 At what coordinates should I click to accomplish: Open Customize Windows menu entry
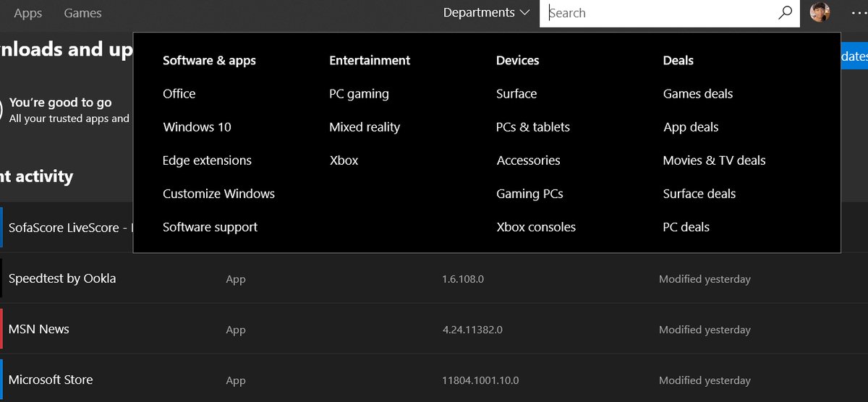pos(218,194)
